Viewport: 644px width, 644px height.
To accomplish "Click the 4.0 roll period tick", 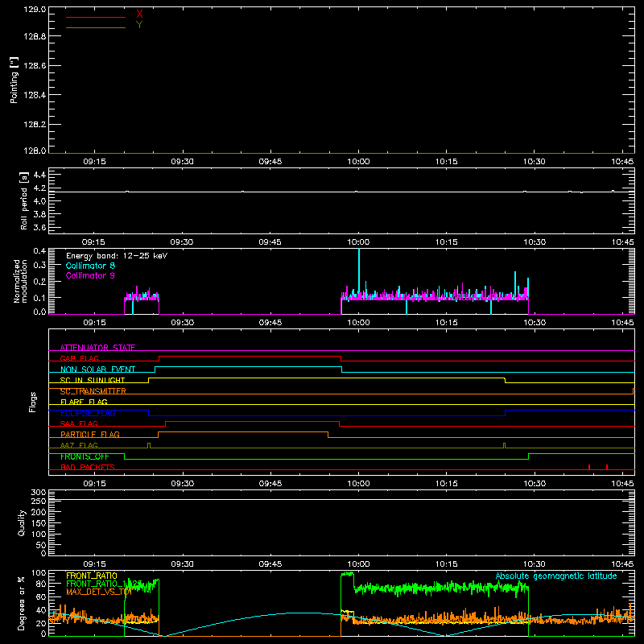I will 39,200.
